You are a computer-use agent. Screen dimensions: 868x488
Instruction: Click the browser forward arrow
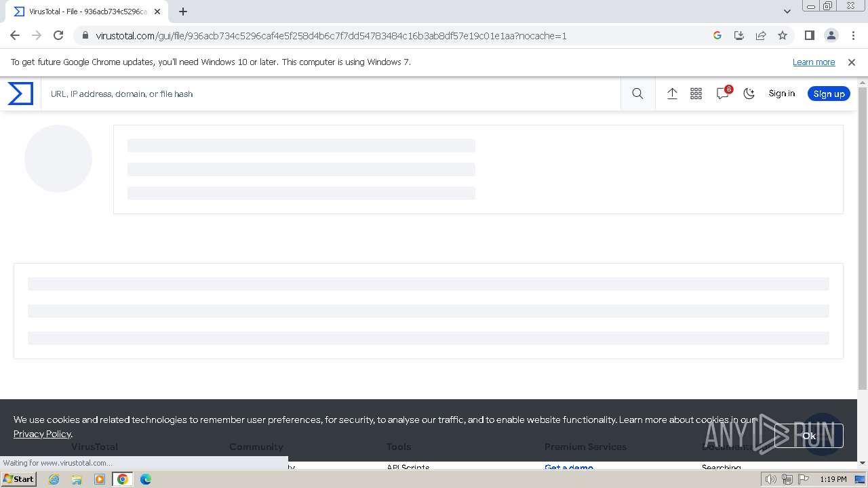(x=37, y=35)
